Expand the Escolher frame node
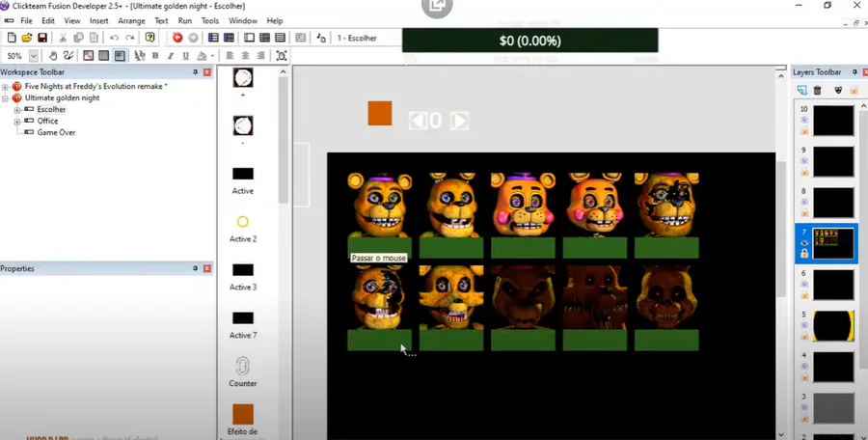This screenshot has height=440, width=868. coord(17,110)
